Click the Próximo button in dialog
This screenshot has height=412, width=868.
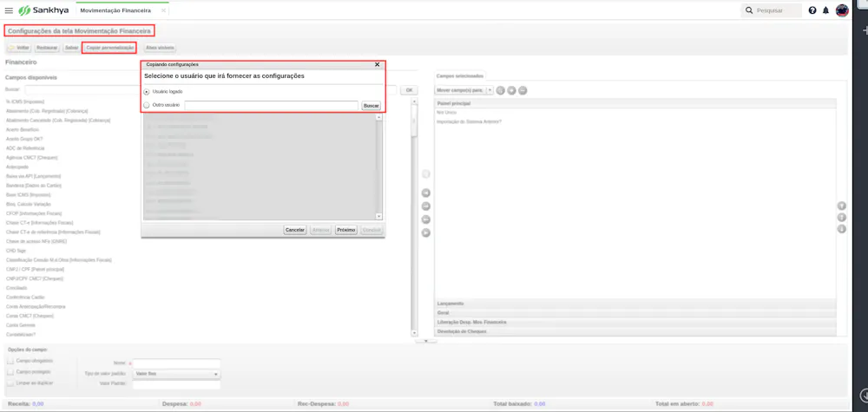click(x=346, y=230)
